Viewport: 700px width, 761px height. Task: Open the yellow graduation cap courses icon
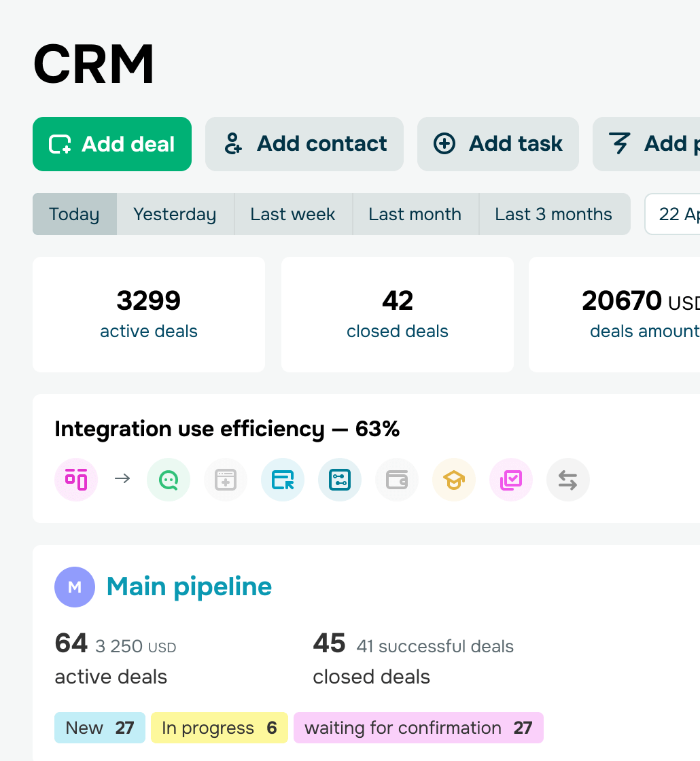(x=454, y=480)
